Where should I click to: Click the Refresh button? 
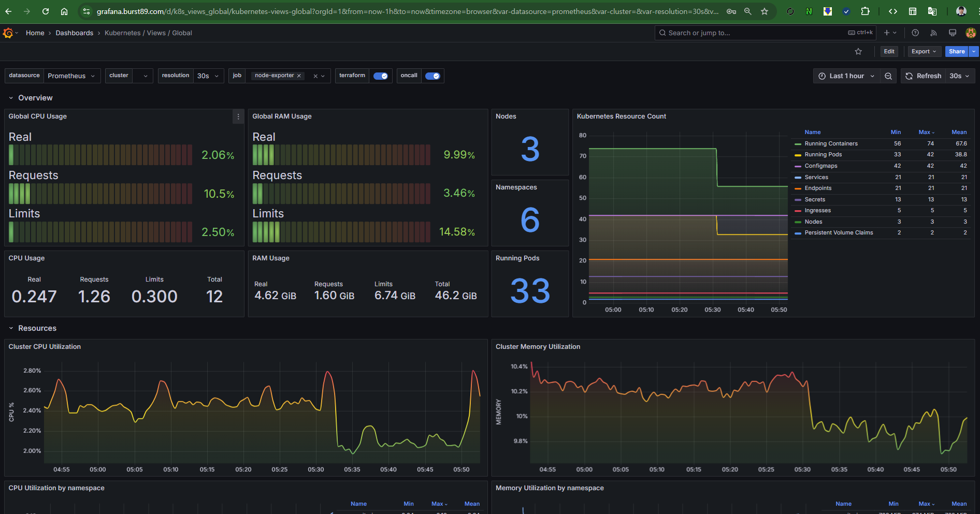point(924,76)
